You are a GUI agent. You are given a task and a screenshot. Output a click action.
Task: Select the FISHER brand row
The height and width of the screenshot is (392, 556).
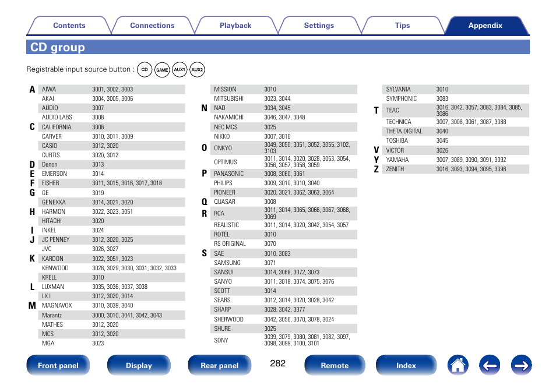pyautogui.click(x=111, y=183)
